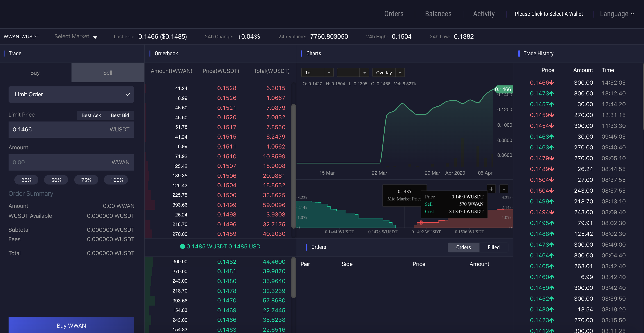Switch to the Sell side toggle

coord(107,73)
